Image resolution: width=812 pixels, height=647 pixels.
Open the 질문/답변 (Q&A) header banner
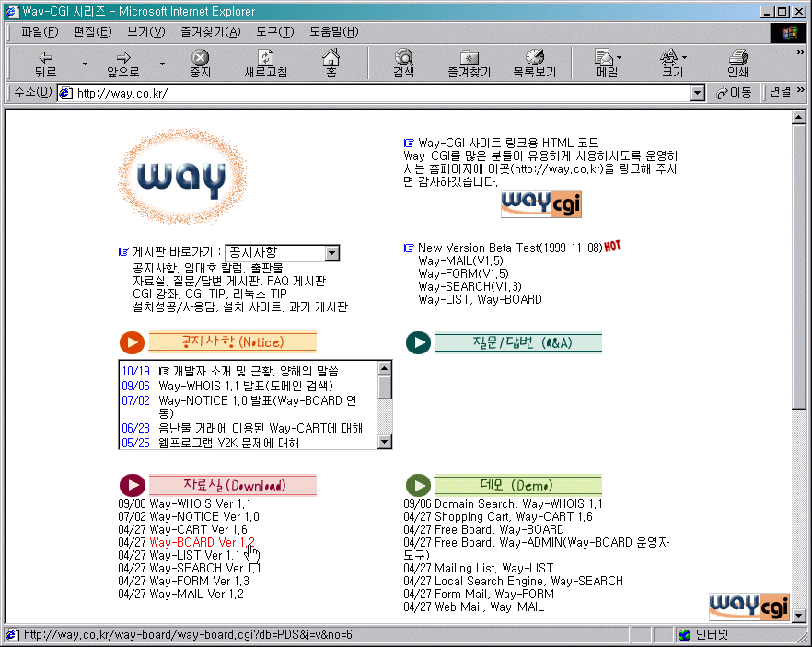[518, 342]
